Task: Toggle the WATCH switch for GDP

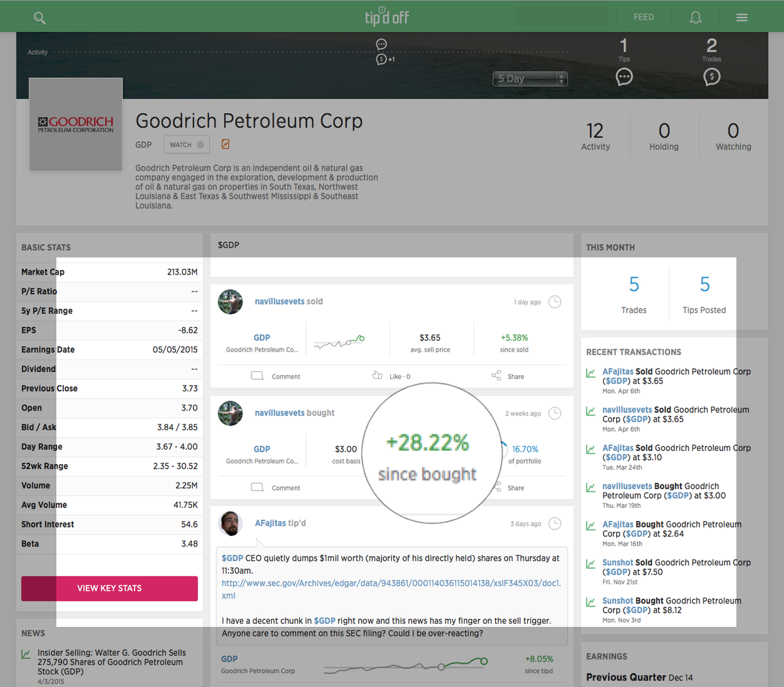Action: click(x=187, y=144)
